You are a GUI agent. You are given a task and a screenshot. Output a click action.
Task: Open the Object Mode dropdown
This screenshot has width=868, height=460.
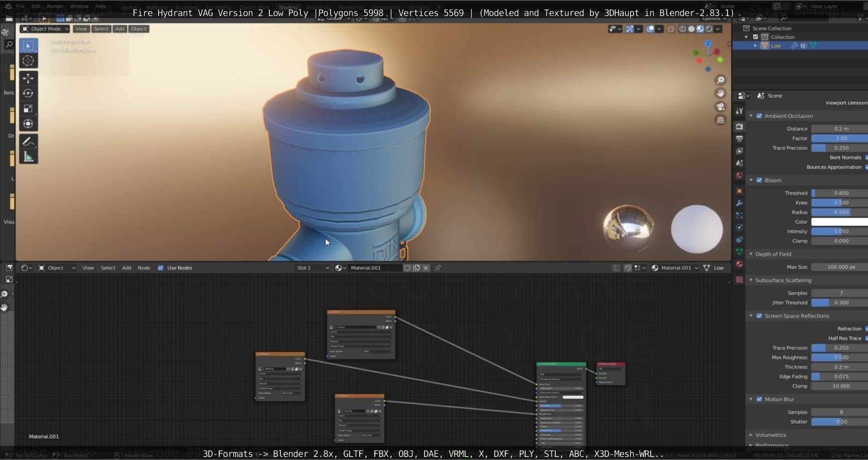(x=45, y=29)
